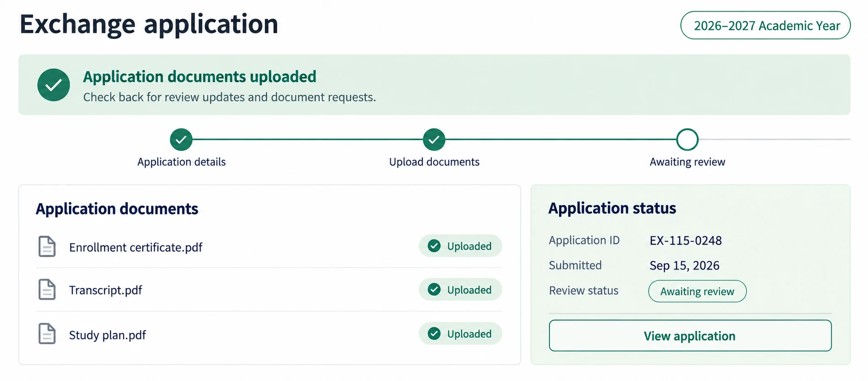The height and width of the screenshot is (381, 868).
Task: Click the Awaiting review step circle
Action: [x=687, y=139]
